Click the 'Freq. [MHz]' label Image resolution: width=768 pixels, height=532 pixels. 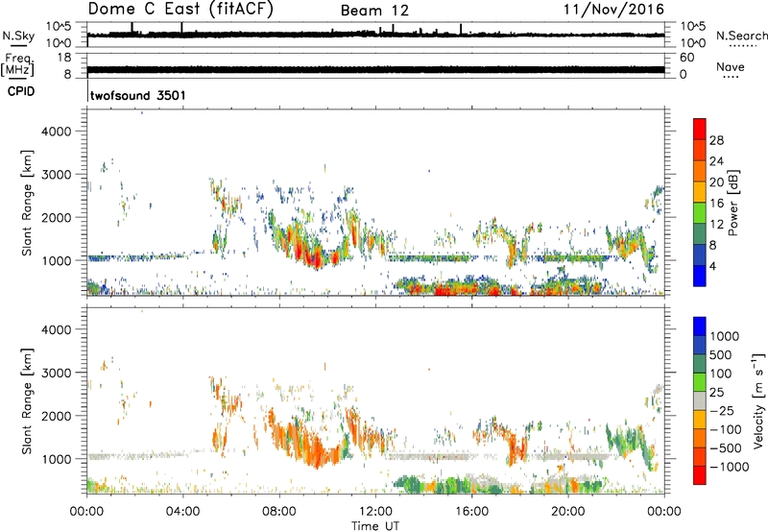coord(17,65)
